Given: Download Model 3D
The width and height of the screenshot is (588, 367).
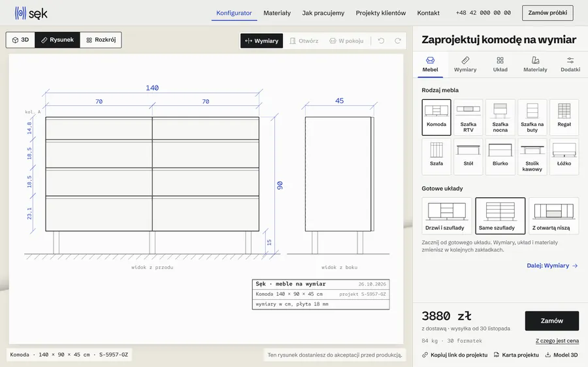Looking at the screenshot, I should pyautogui.click(x=561, y=355).
